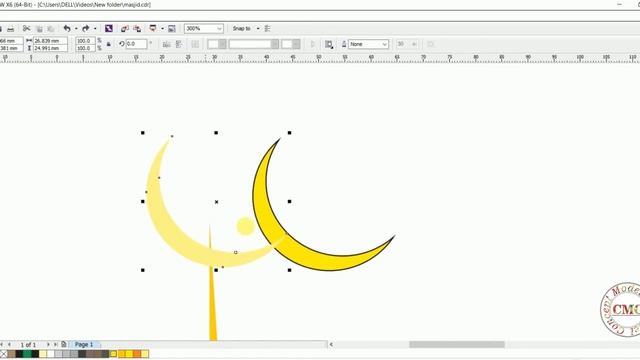Image resolution: width=640 pixels, height=360 pixels.
Task: Click the horizontal scrollbar thumb
Action: tap(457, 344)
